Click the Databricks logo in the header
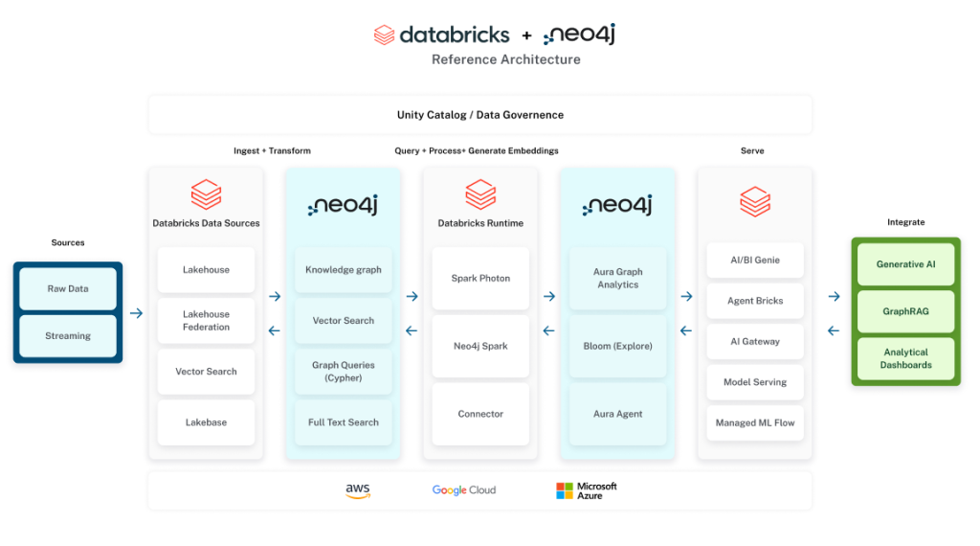Image resolution: width=980 pixels, height=546 pixels. tap(440, 35)
